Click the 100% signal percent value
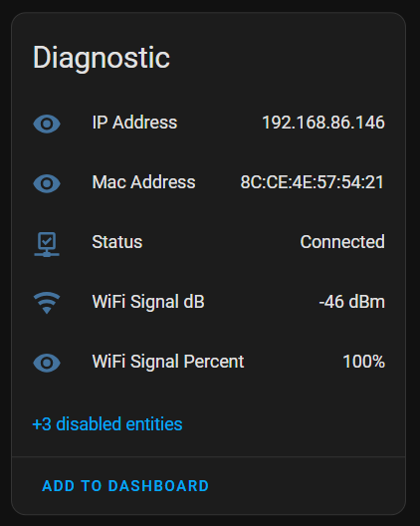 pyautogui.click(x=363, y=362)
